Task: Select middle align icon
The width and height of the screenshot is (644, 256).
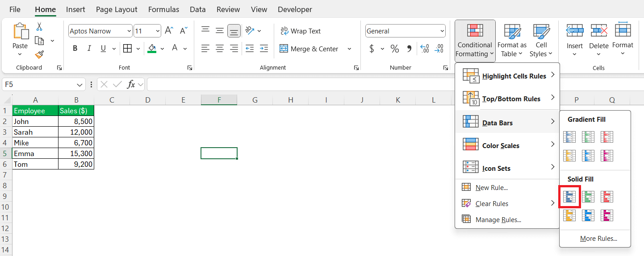Action: click(x=220, y=30)
